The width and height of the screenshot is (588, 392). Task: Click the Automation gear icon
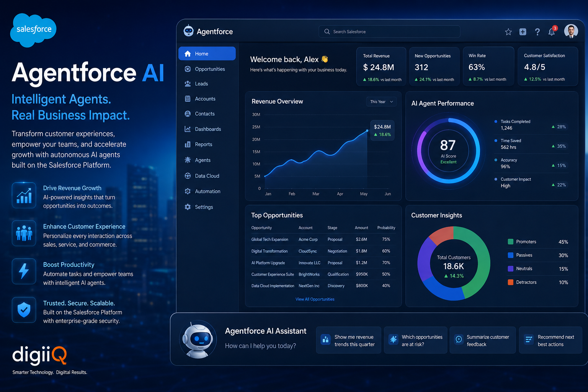click(x=188, y=191)
